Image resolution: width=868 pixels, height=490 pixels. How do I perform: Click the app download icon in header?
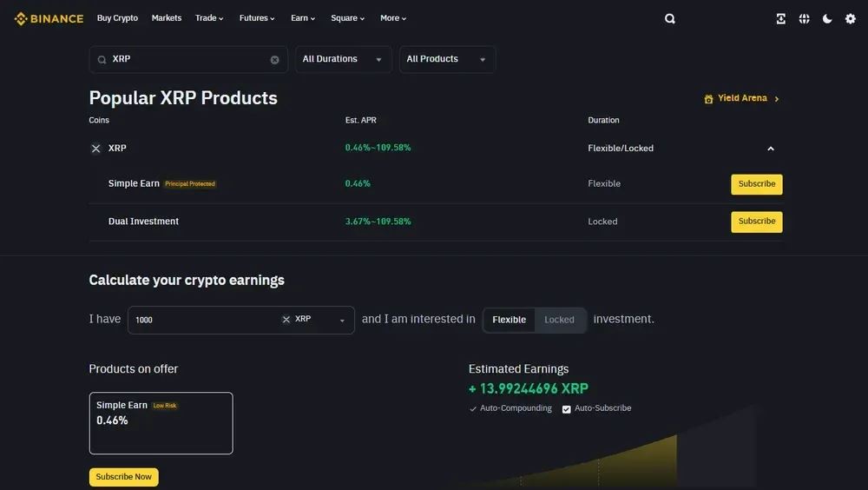pos(781,18)
